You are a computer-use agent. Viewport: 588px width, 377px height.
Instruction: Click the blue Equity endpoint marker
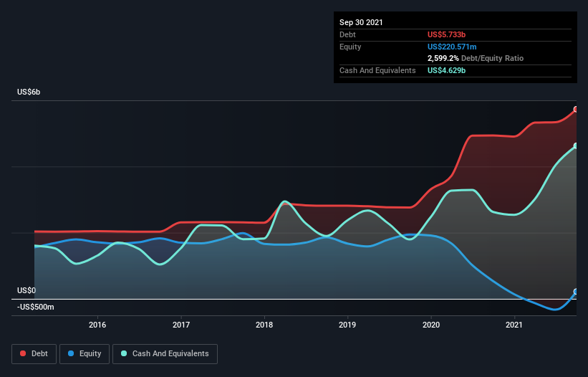pos(576,292)
